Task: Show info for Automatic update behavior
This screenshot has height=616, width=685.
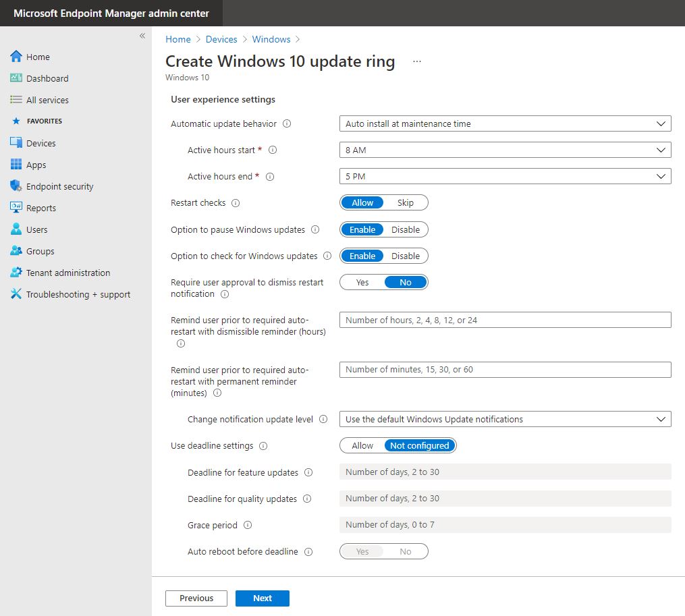Action: coord(287,123)
